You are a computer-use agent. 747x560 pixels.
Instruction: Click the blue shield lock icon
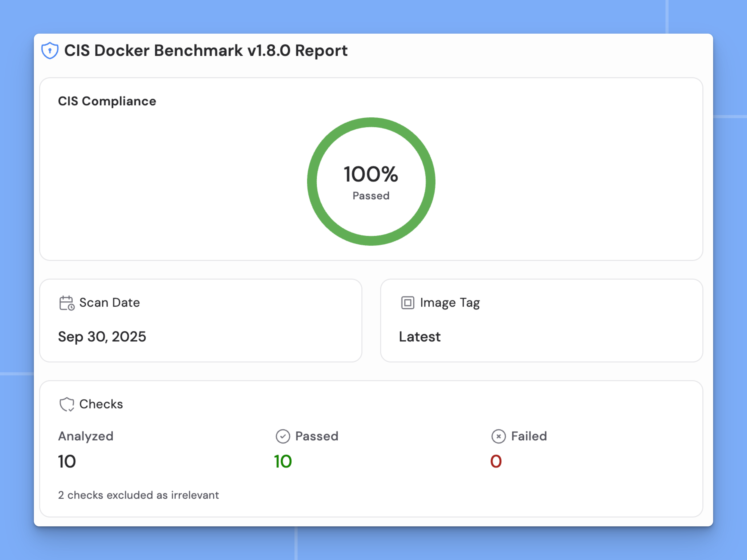(x=50, y=51)
